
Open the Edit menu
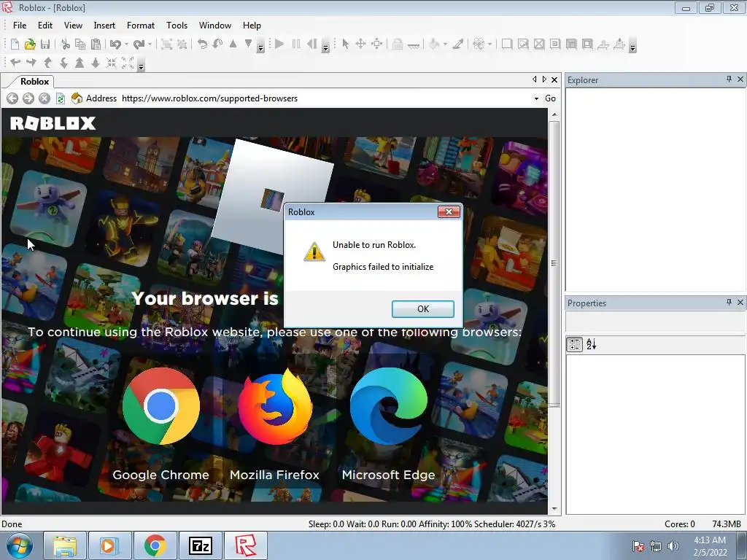[x=45, y=26]
